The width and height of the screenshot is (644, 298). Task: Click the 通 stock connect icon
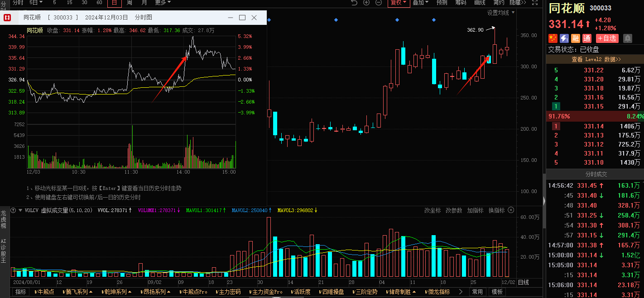pyautogui.click(x=587, y=38)
